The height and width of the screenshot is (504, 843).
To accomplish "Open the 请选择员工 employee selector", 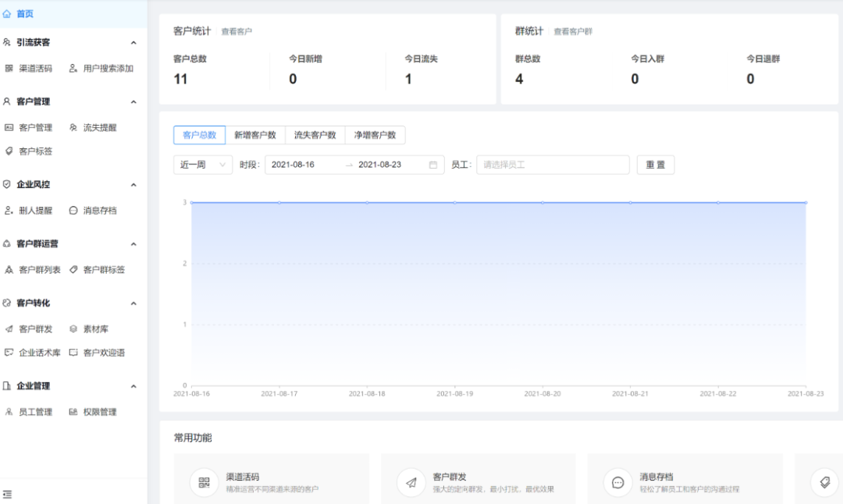I will pyautogui.click(x=553, y=165).
